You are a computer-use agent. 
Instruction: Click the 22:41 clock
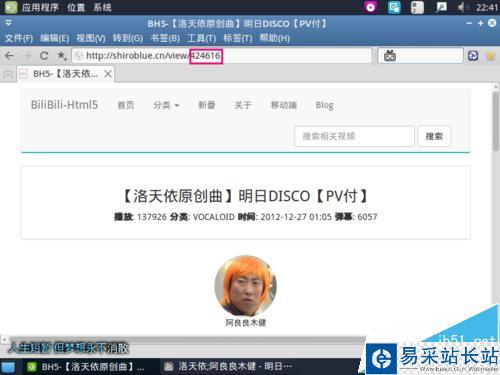pos(486,7)
